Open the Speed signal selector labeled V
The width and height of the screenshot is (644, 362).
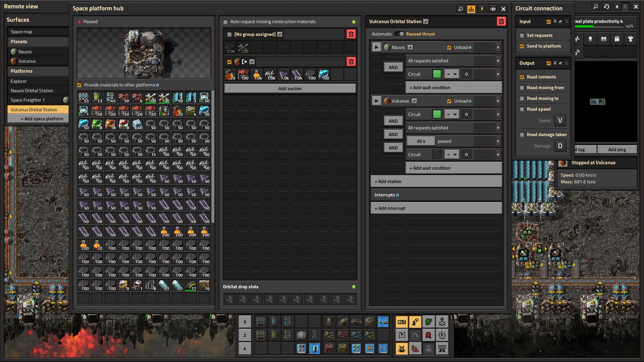(x=560, y=120)
